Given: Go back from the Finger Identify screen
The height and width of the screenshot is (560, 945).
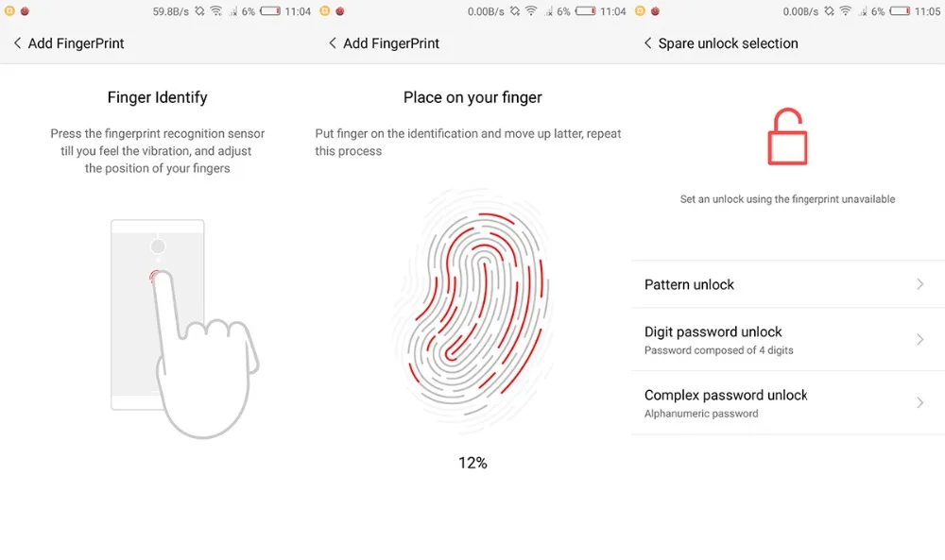Looking at the screenshot, I should point(17,43).
